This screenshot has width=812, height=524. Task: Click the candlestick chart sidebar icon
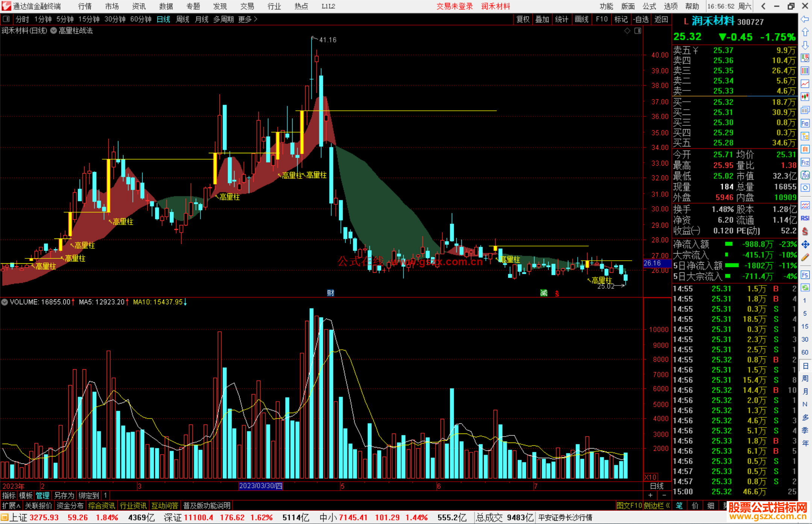point(805,97)
